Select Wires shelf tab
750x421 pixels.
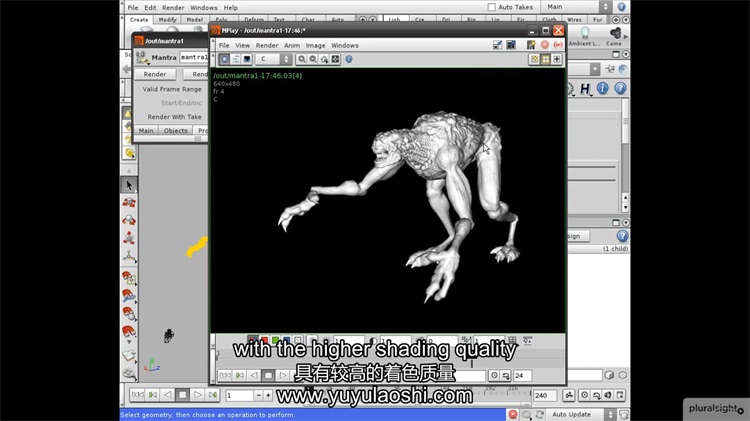pos(574,20)
